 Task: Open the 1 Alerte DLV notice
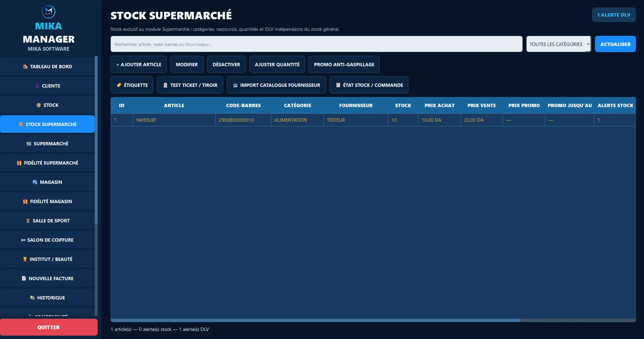coord(614,15)
